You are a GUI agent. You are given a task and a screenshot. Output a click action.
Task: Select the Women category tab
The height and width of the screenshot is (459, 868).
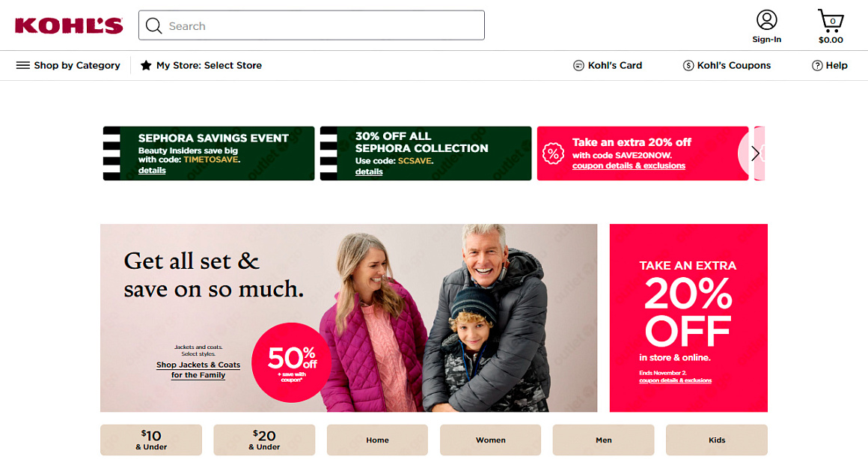click(490, 440)
